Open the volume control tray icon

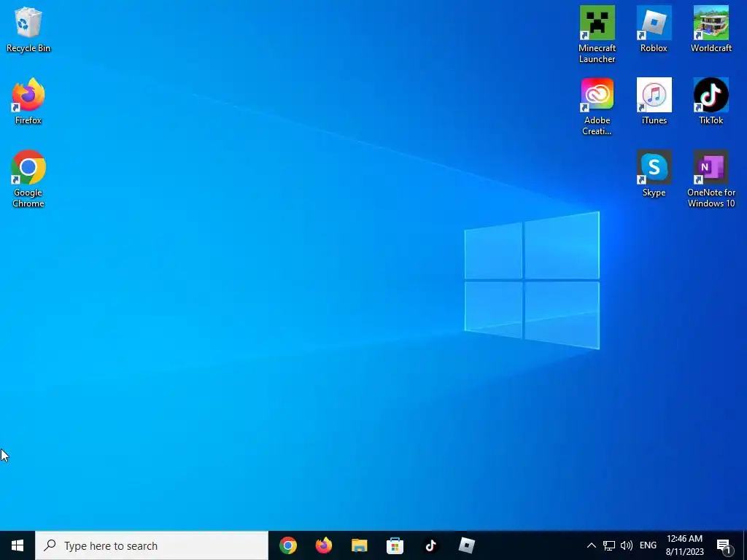pyautogui.click(x=627, y=545)
